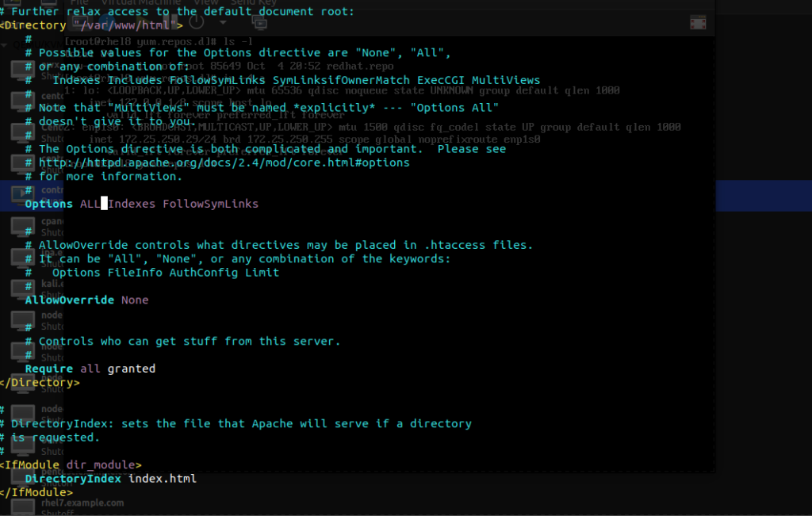Click the word granted after Require all
Image resolution: width=812 pixels, height=516 pixels.
(x=131, y=369)
